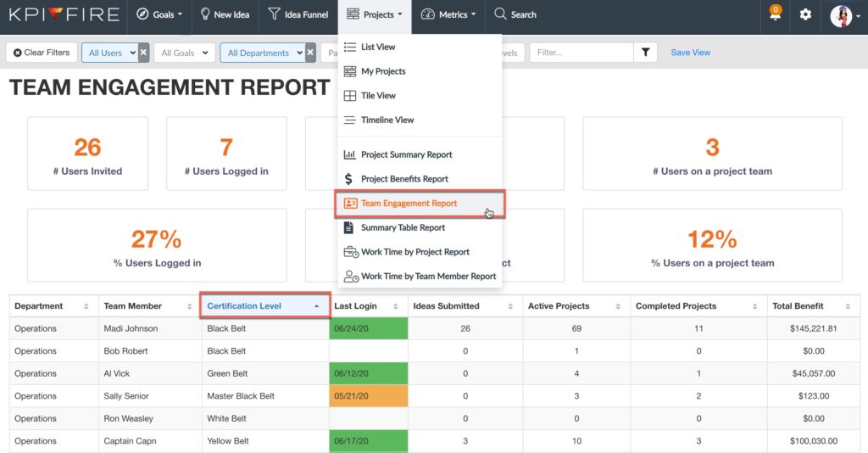Click the Project Summary Report chart icon
This screenshot has width=868, height=453.
pos(349,155)
